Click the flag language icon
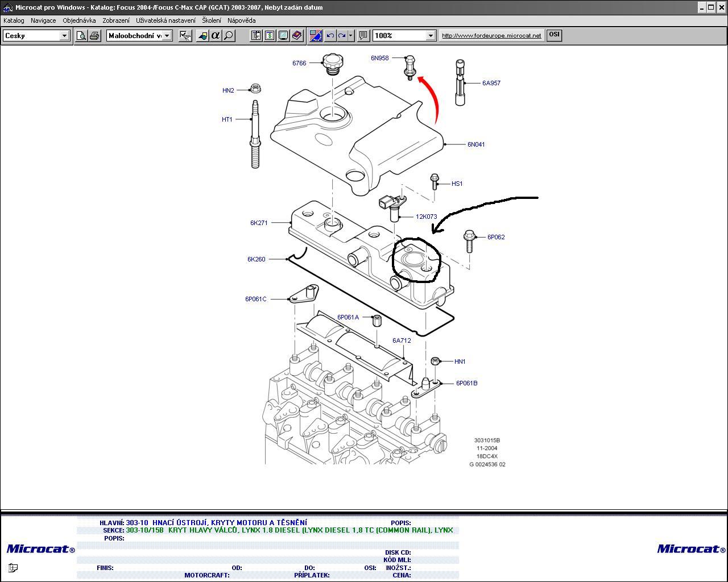The image size is (728, 582). 316,35
